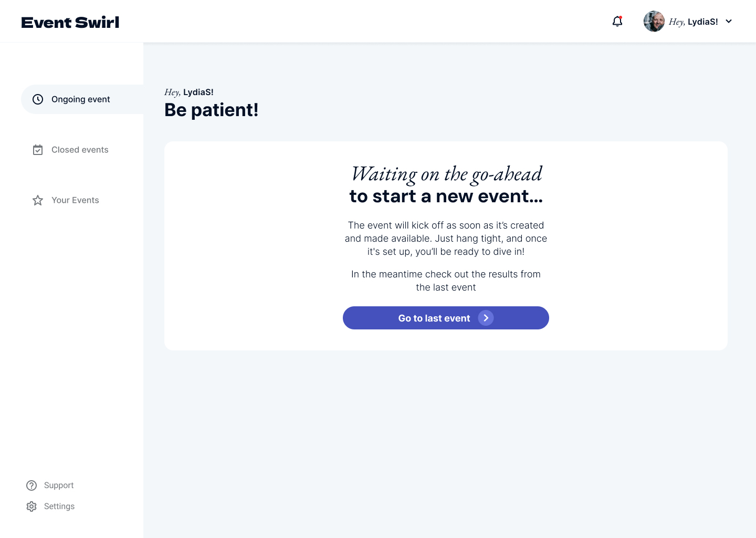Click the arrow circle in Go to last event
The height and width of the screenshot is (538, 756).
point(486,318)
